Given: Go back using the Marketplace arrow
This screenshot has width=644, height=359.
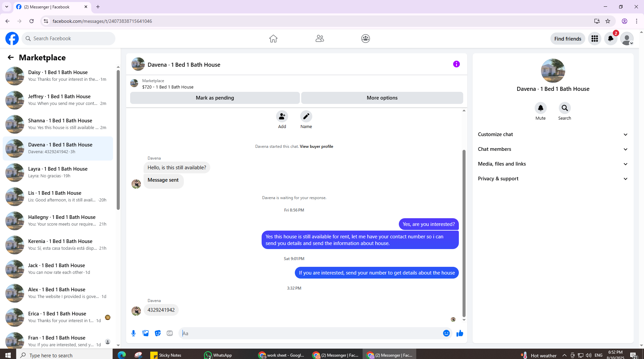Looking at the screenshot, I should [x=11, y=58].
